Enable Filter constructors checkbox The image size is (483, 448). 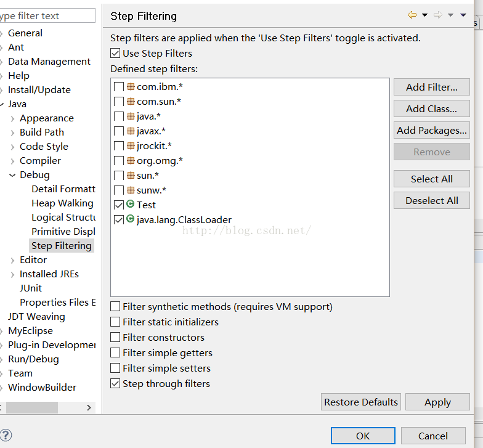click(115, 338)
